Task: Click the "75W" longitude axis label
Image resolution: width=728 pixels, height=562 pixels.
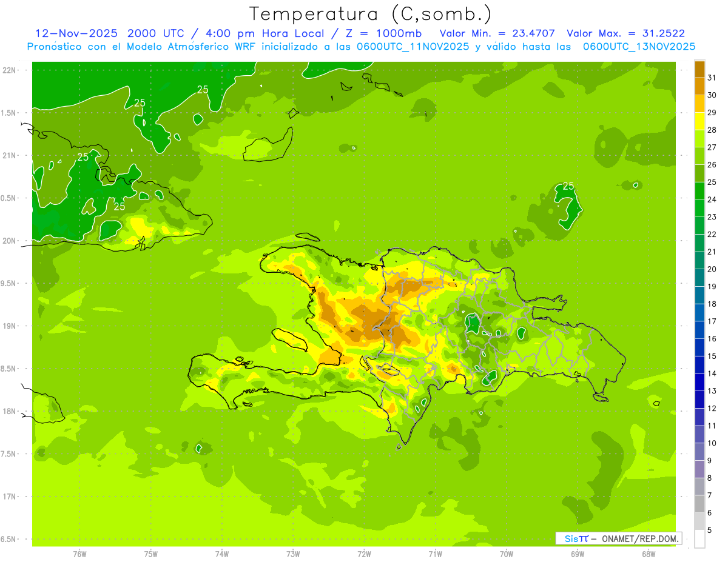Action: coord(151,554)
